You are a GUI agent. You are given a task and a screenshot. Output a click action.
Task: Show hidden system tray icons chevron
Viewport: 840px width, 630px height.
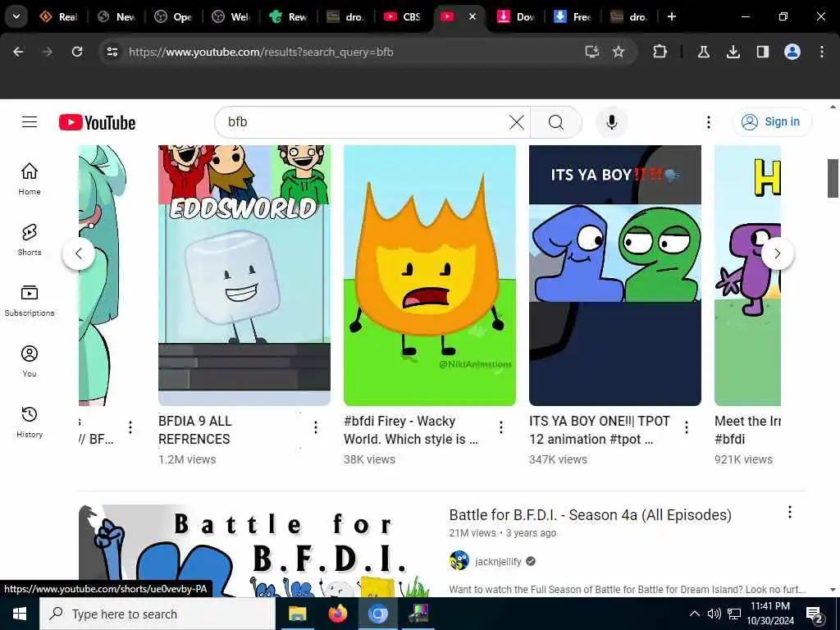pyautogui.click(x=694, y=614)
